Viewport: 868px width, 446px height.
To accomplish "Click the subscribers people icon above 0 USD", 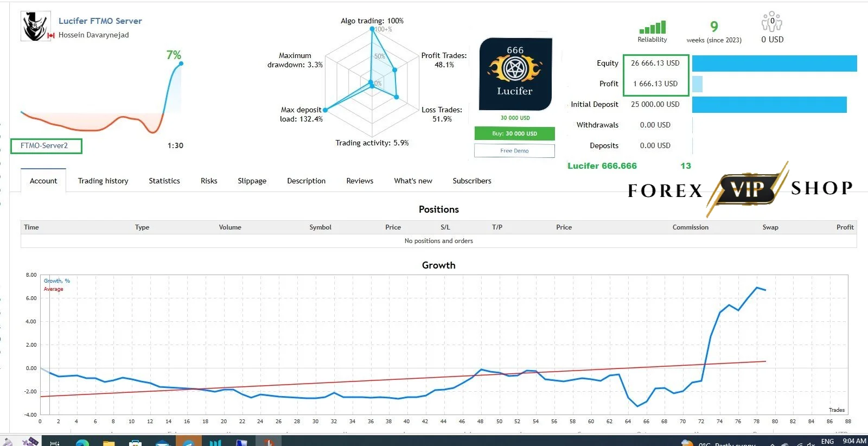I will pos(772,22).
